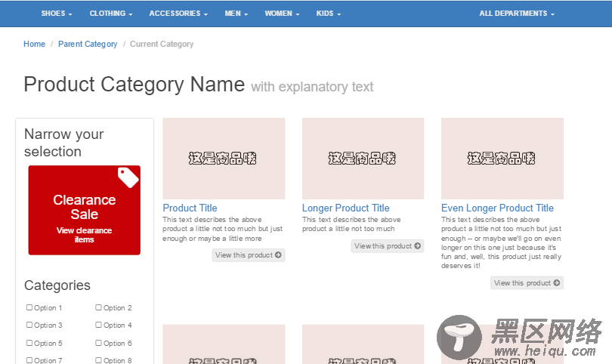Enable the Option 6 checkbox

98,343
